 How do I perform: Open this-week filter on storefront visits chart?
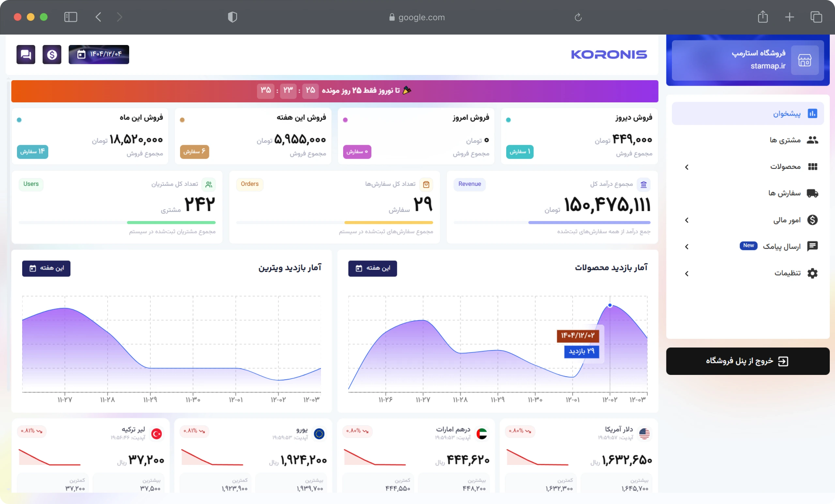click(46, 268)
